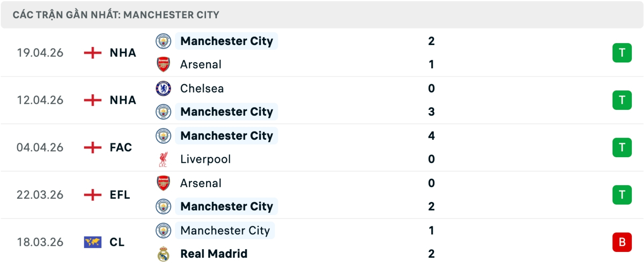
Task: Click the Liverpool club crest
Action: pyautogui.click(x=163, y=159)
